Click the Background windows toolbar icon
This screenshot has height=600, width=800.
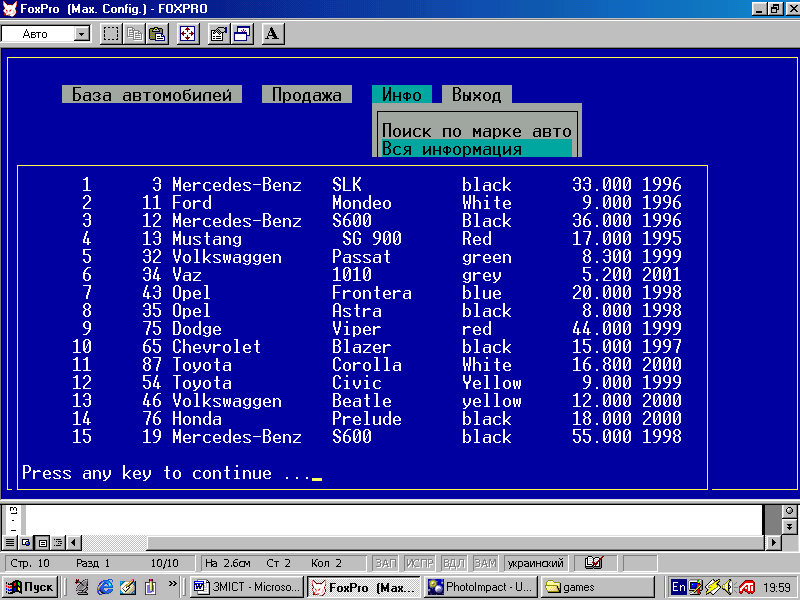pos(242,34)
